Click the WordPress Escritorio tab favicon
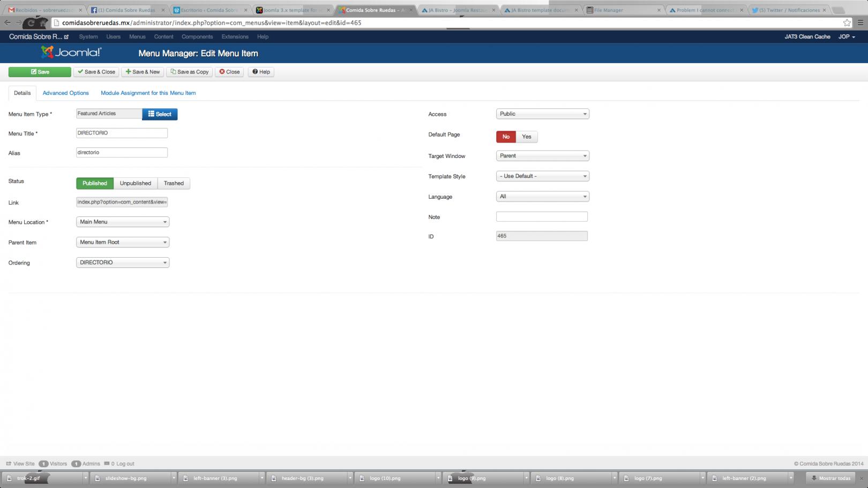The height and width of the screenshot is (488, 868). pos(177,10)
